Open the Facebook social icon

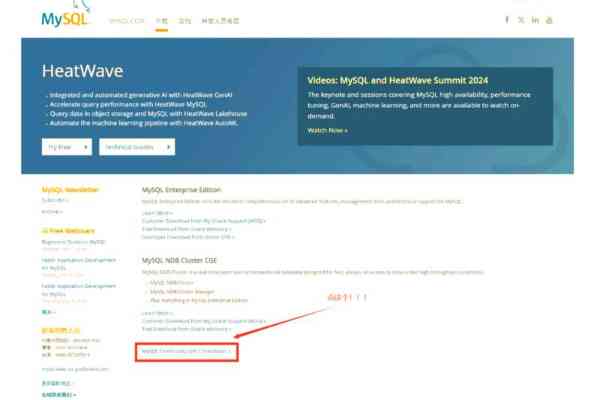507,20
